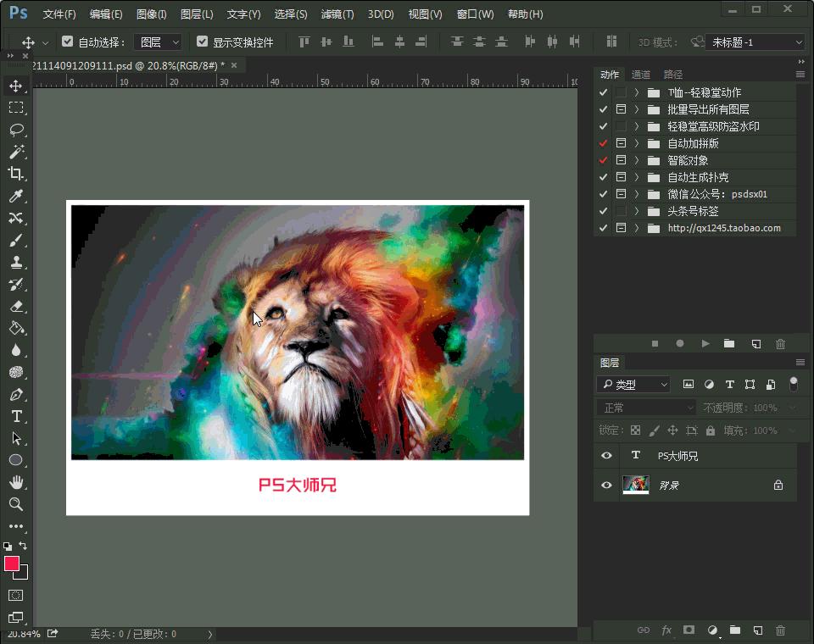
Task: Click the 背景 layer thumbnail
Action: [x=635, y=484]
